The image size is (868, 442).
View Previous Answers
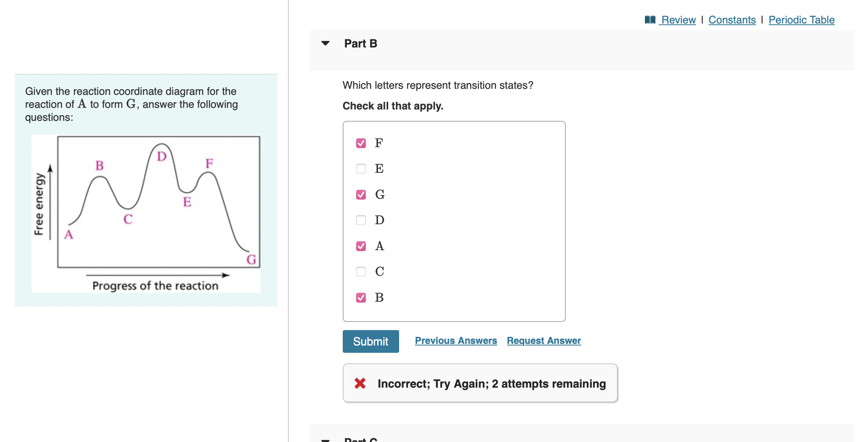[x=456, y=341]
